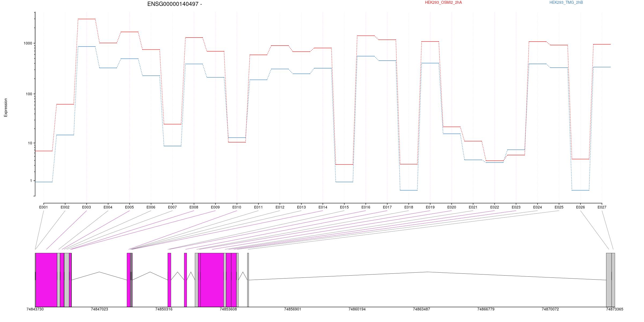This screenshot has width=644, height=322.
Task: Click exon label E025
Action: click(x=559, y=207)
